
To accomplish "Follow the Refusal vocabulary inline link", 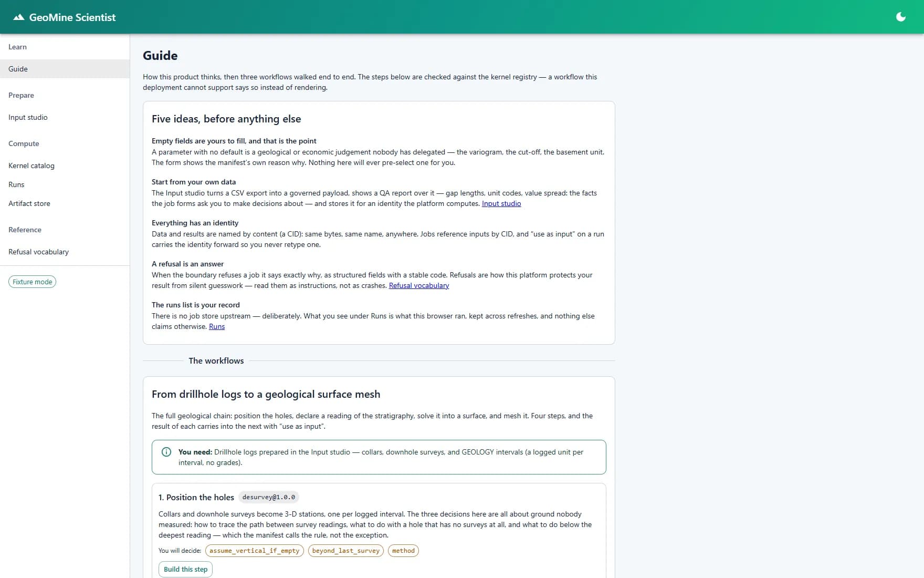I will coord(419,285).
